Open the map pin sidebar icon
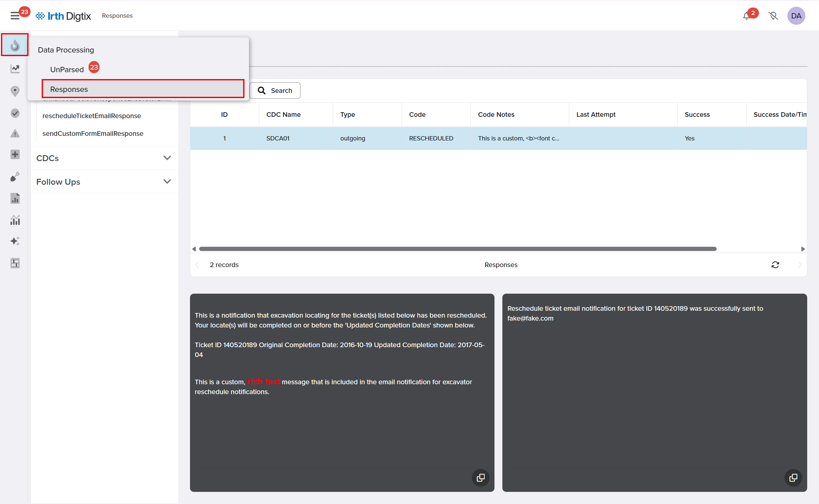This screenshot has height=504, width=819. (x=15, y=91)
